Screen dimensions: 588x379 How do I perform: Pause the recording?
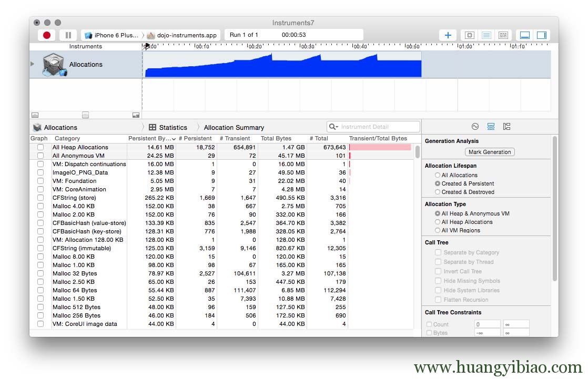[x=68, y=35]
